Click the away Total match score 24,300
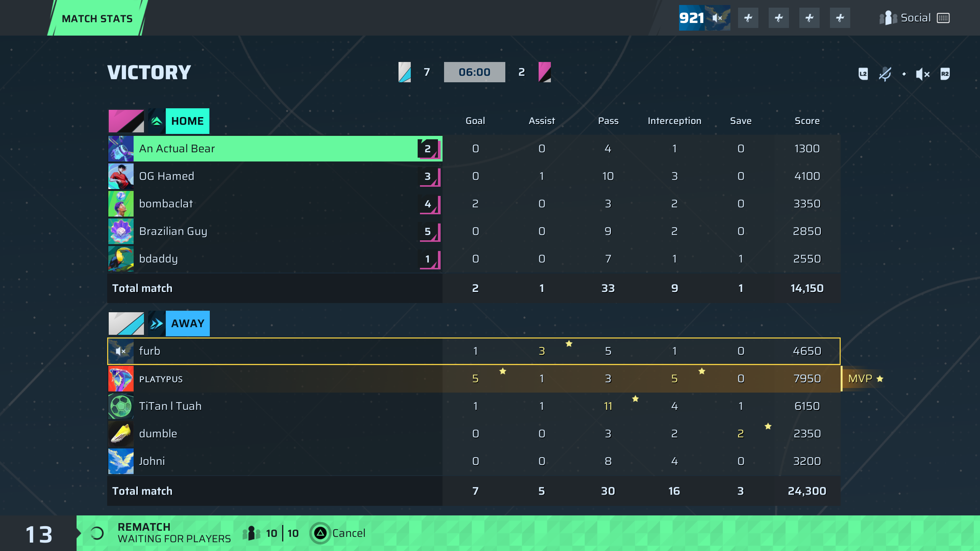This screenshot has width=980, height=551. (x=807, y=491)
